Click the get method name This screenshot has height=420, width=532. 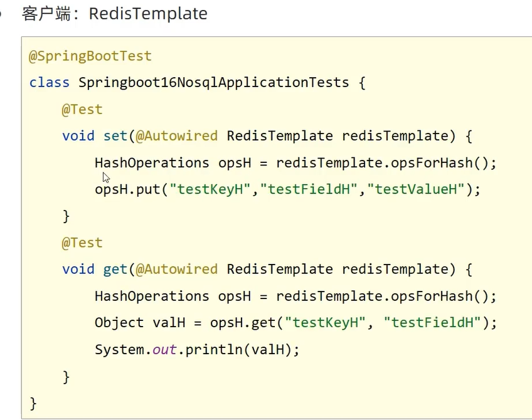(115, 269)
